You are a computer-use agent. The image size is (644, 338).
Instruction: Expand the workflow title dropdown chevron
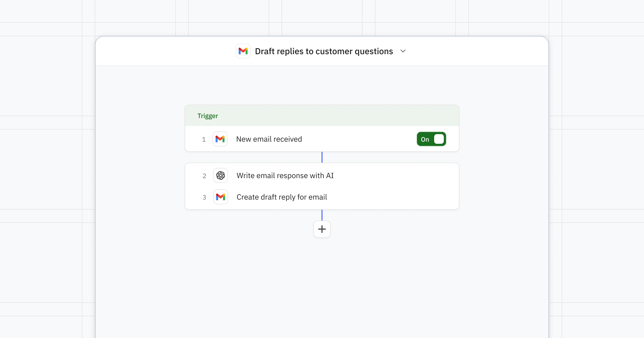[x=403, y=51]
